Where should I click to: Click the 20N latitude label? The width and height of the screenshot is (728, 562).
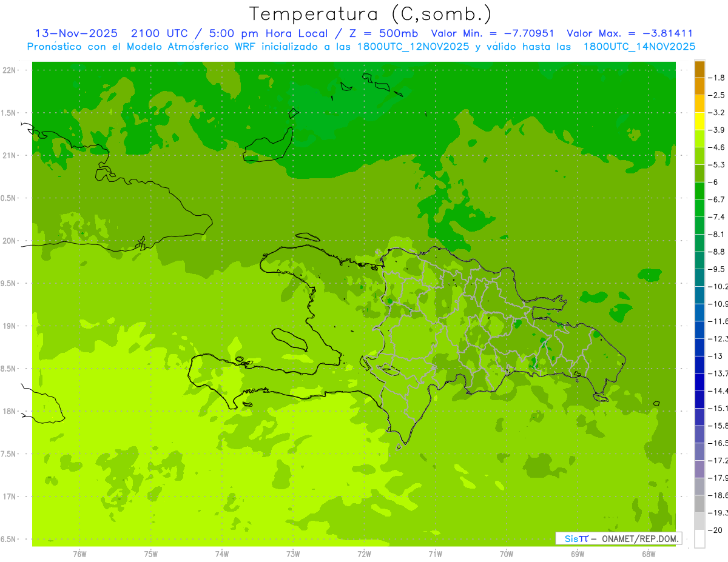[x=10, y=241]
